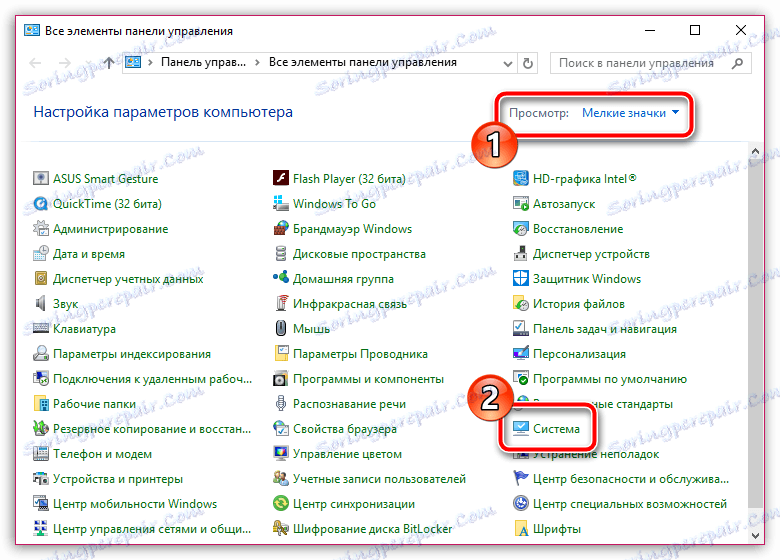Click the Восстановление icon
Screen dimensions: 780x560
[x=520, y=229]
